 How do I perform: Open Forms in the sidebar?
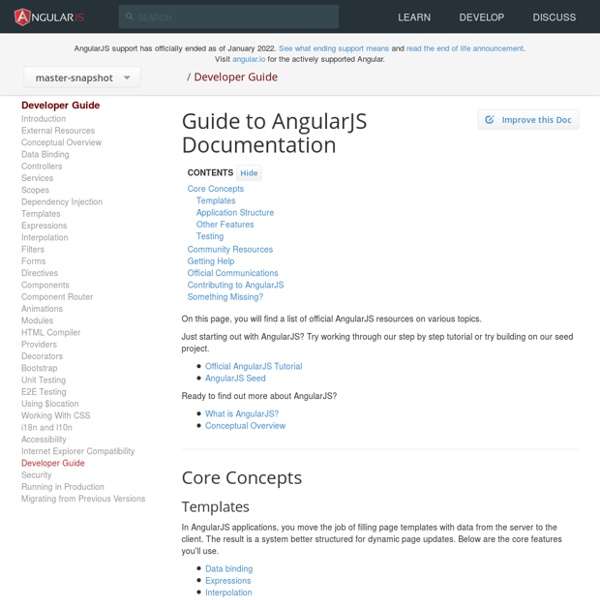[34, 261]
